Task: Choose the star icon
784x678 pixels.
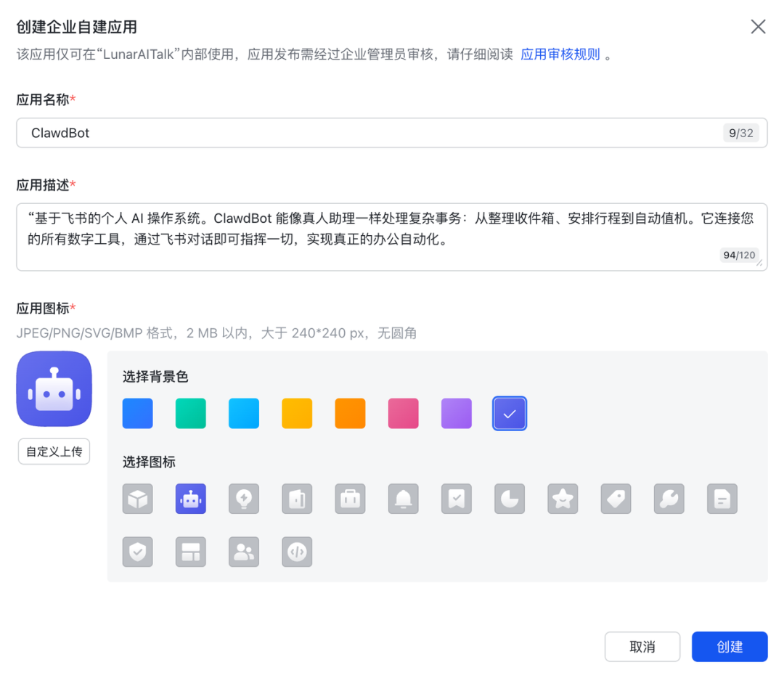Action: click(x=562, y=499)
